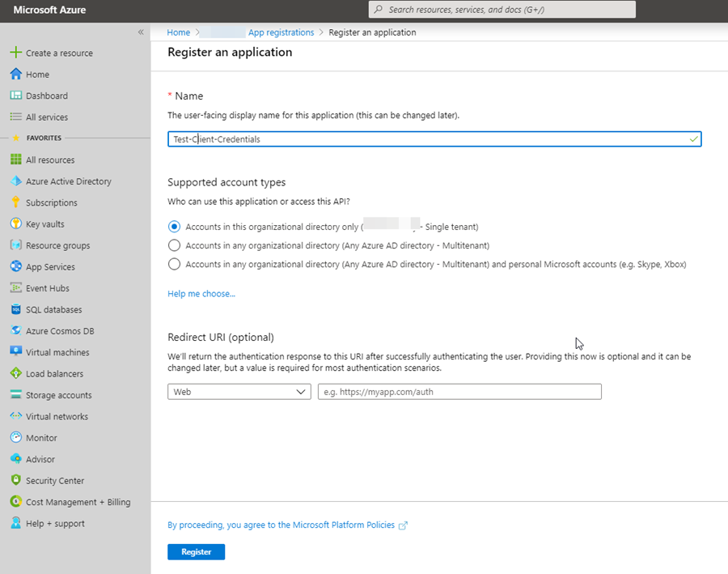Viewport: 728px width, 574px height.
Task: Open the Virtual machines icon
Action: [x=16, y=352]
